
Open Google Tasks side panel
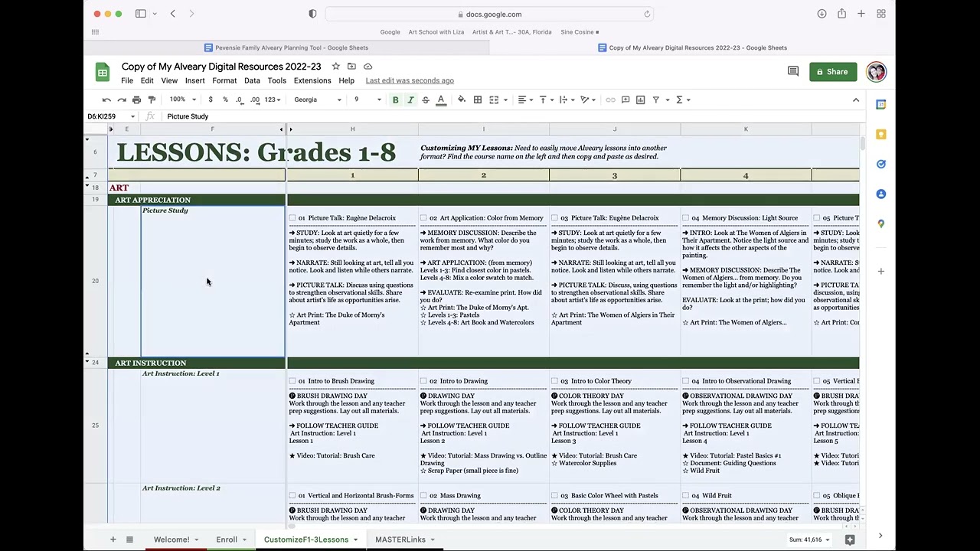tap(881, 164)
